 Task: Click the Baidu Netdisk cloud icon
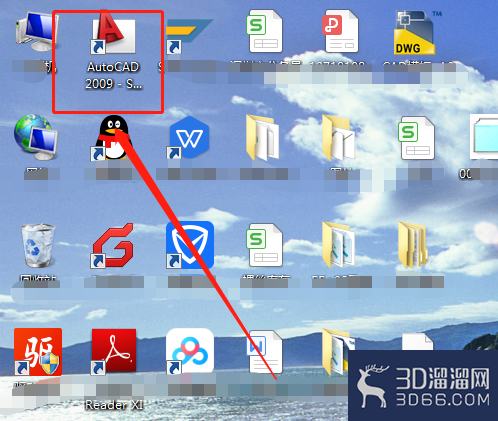(190, 351)
